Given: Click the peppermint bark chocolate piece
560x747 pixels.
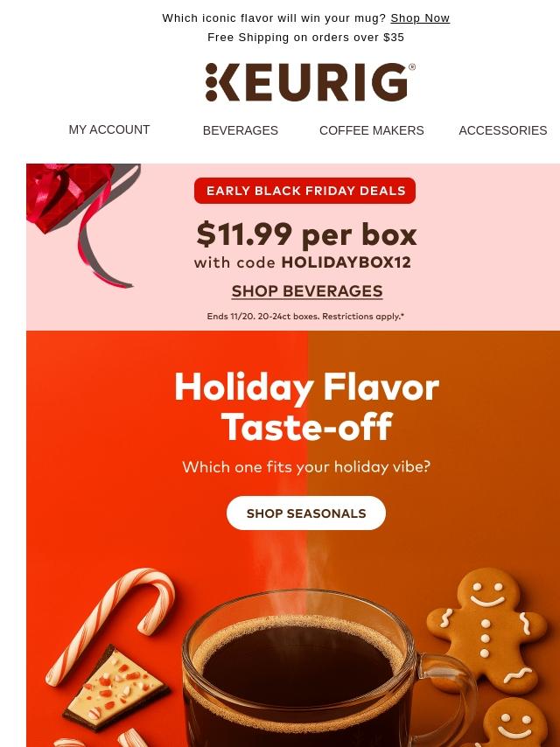Looking at the screenshot, I should click(115, 688).
